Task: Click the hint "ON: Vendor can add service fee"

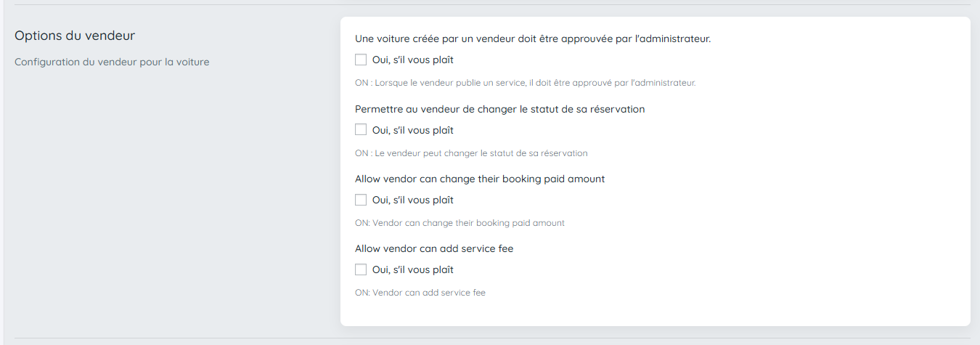Action: point(420,293)
